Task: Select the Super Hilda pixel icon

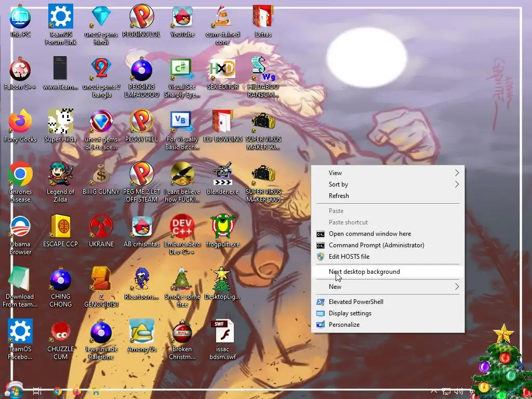Action: click(60, 126)
